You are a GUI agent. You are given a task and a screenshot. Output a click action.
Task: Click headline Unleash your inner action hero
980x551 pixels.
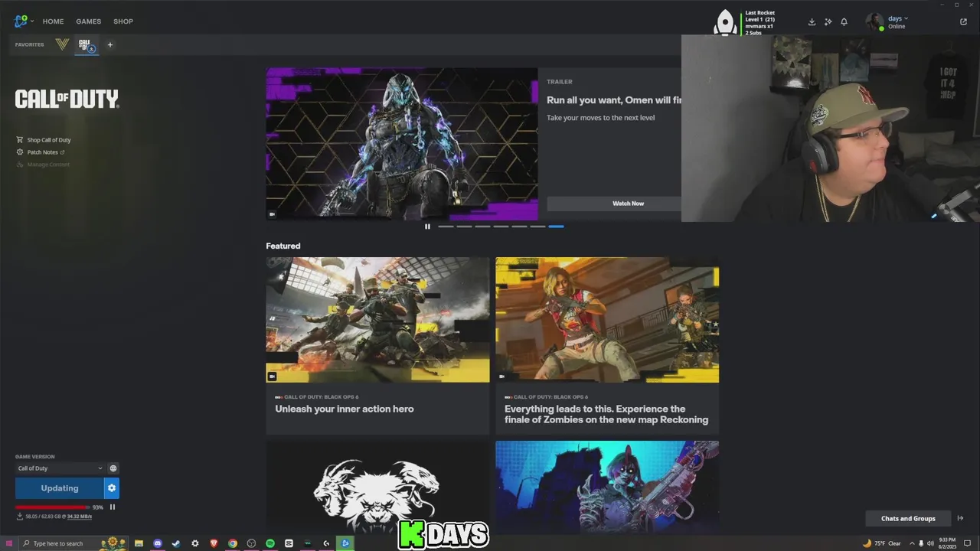[x=345, y=409]
